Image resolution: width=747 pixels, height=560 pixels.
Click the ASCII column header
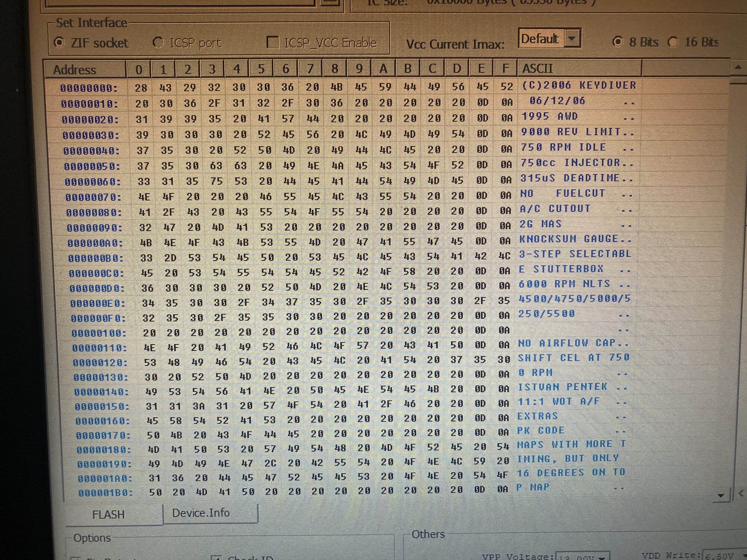pyautogui.click(x=579, y=68)
